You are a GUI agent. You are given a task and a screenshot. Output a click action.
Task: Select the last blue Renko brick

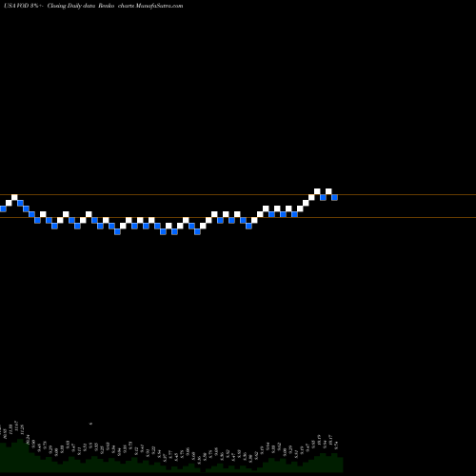[x=334, y=197]
